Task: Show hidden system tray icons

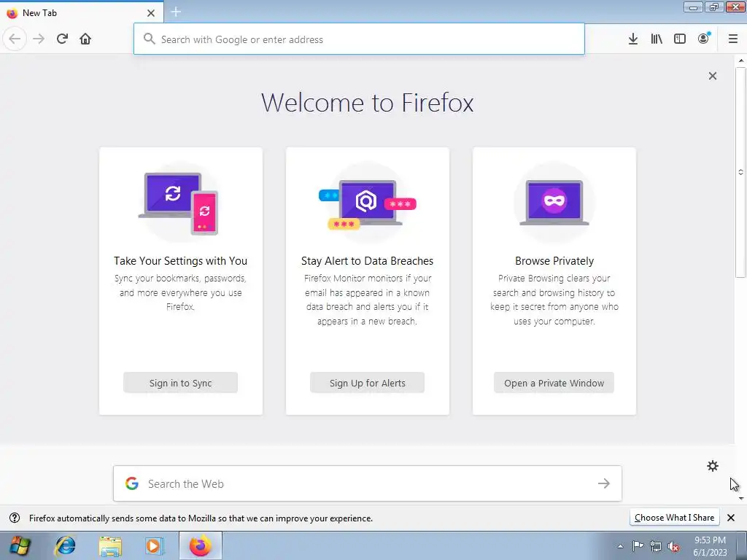Action: tap(620, 546)
